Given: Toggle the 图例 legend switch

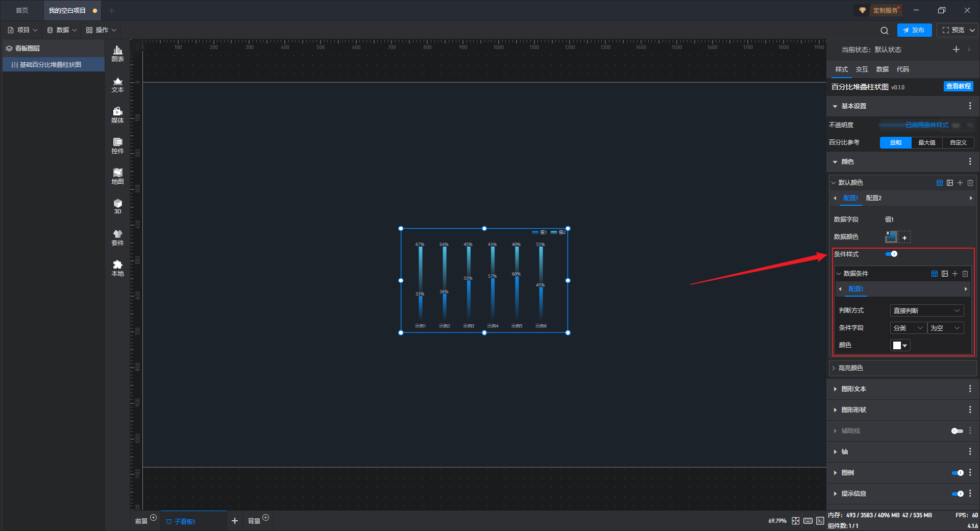Looking at the screenshot, I should coord(958,473).
